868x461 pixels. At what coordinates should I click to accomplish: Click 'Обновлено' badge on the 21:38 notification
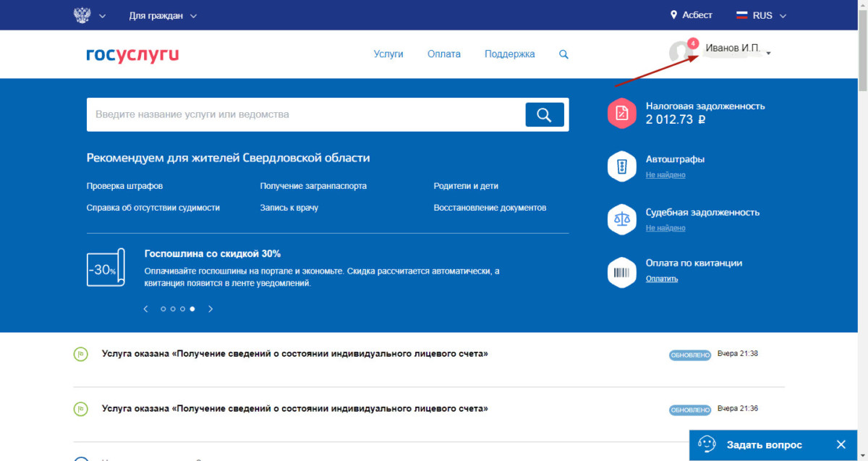(x=690, y=355)
